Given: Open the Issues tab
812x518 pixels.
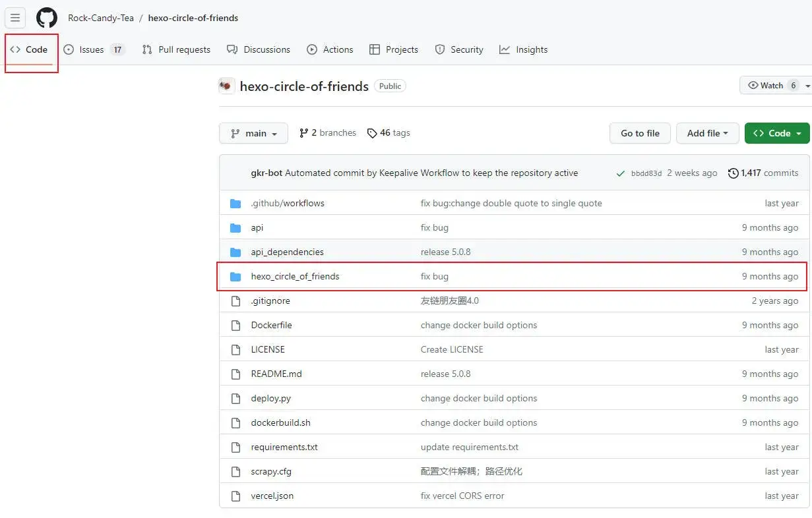Looking at the screenshot, I should click(94, 50).
